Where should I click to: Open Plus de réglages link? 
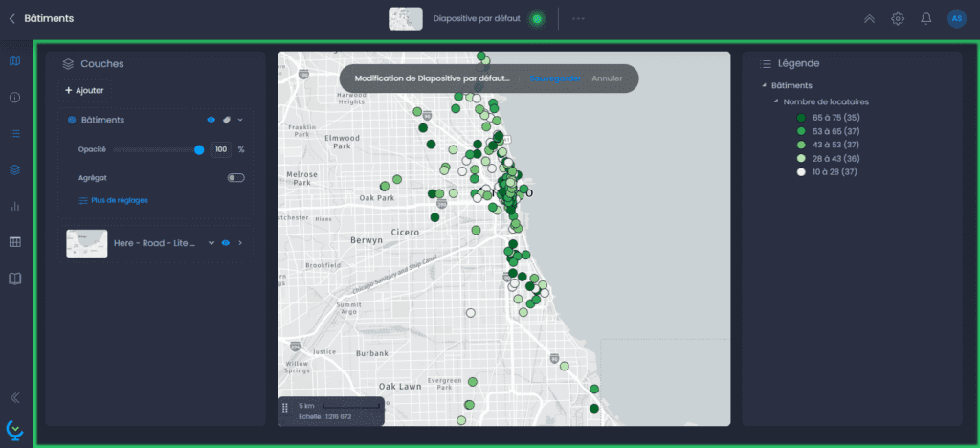(113, 201)
